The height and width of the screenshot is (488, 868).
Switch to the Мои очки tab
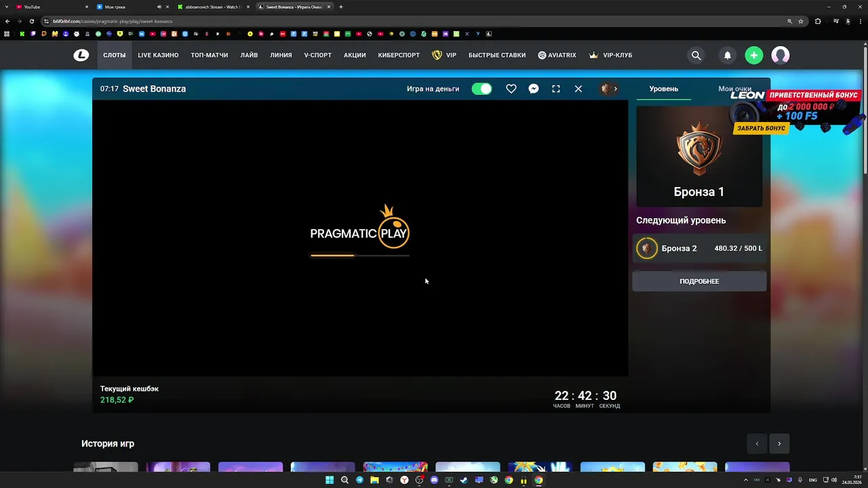pyautogui.click(x=734, y=89)
